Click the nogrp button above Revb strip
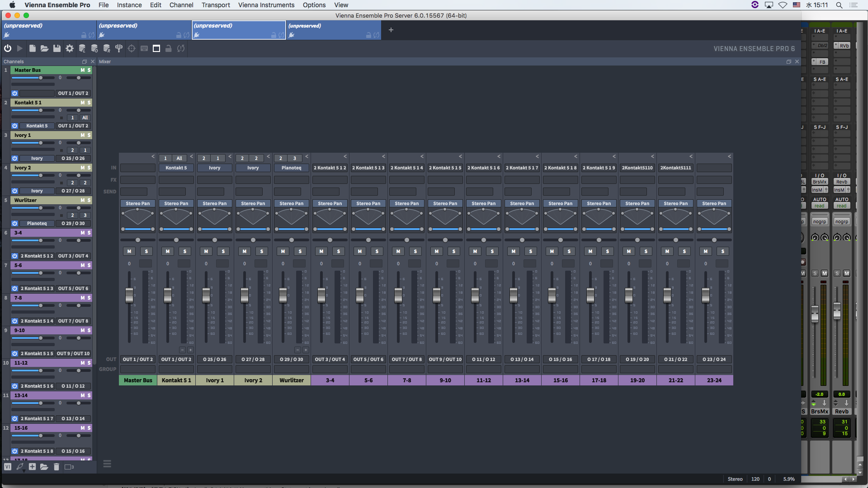Image resolution: width=868 pixels, height=488 pixels. [x=842, y=221]
